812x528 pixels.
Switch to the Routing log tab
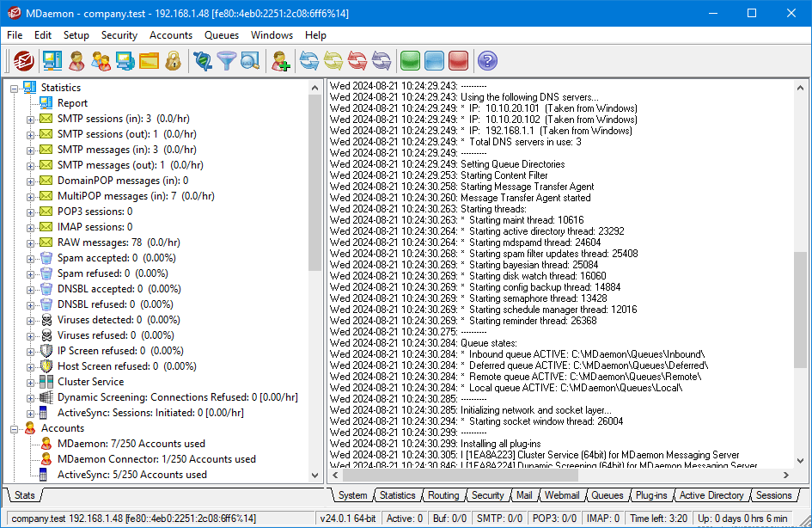[443, 495]
